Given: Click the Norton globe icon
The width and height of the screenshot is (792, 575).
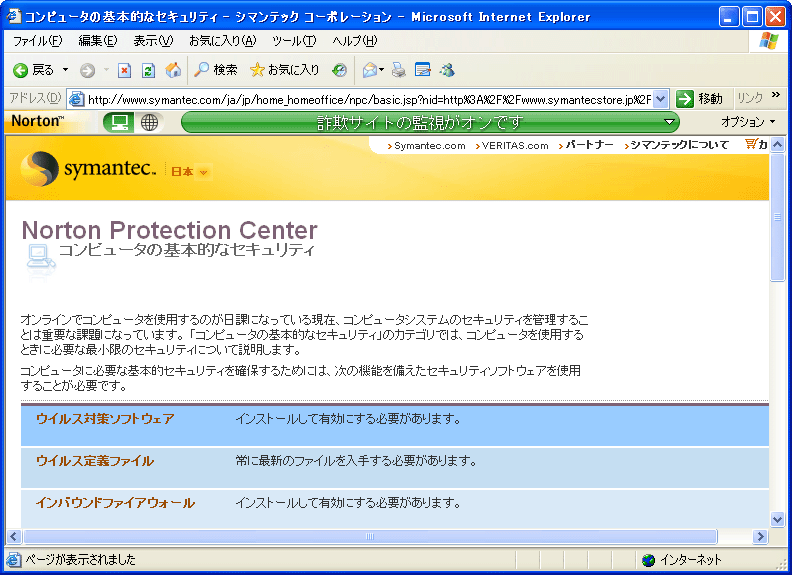Looking at the screenshot, I should pos(149,122).
